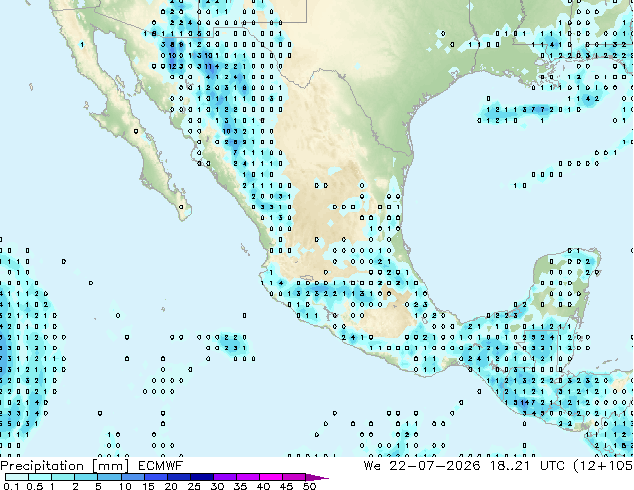
Task: Click the 'Precipitation' title text
Action: coord(42,466)
